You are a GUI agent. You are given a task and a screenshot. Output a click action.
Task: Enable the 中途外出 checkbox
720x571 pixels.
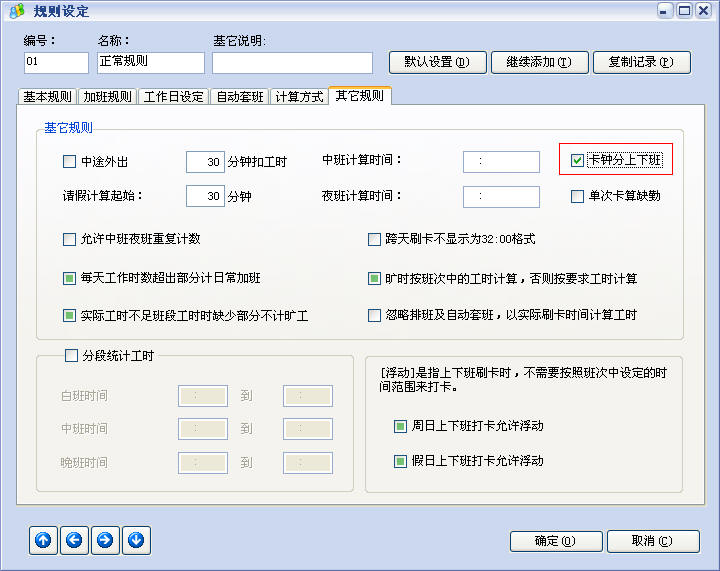pyautogui.click(x=70, y=161)
